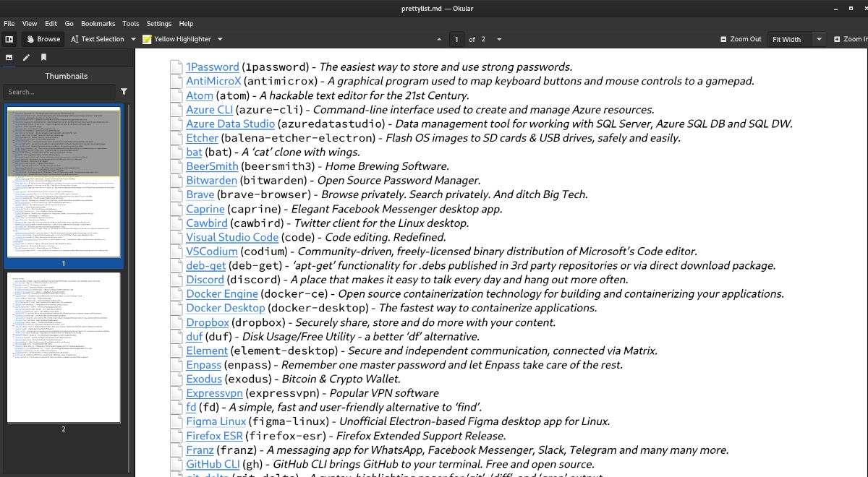Open the View menu
Screen dimensions: 868x477
pos(30,23)
